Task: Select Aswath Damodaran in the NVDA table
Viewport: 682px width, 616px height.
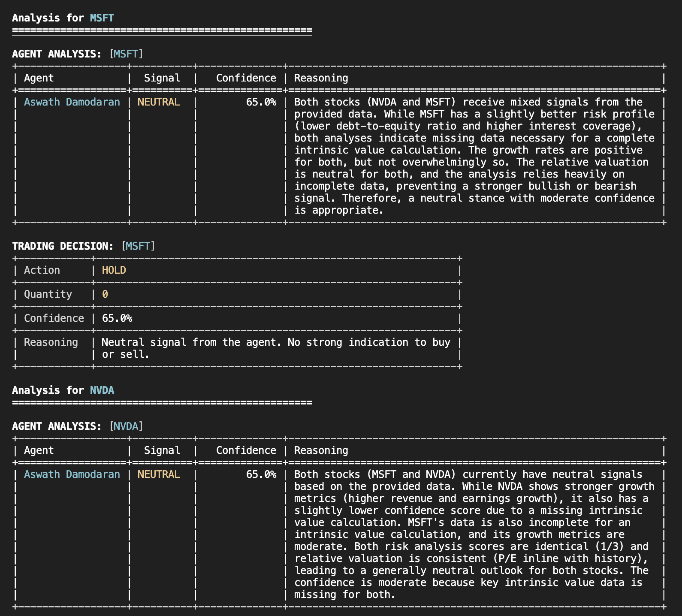Action: [72, 474]
